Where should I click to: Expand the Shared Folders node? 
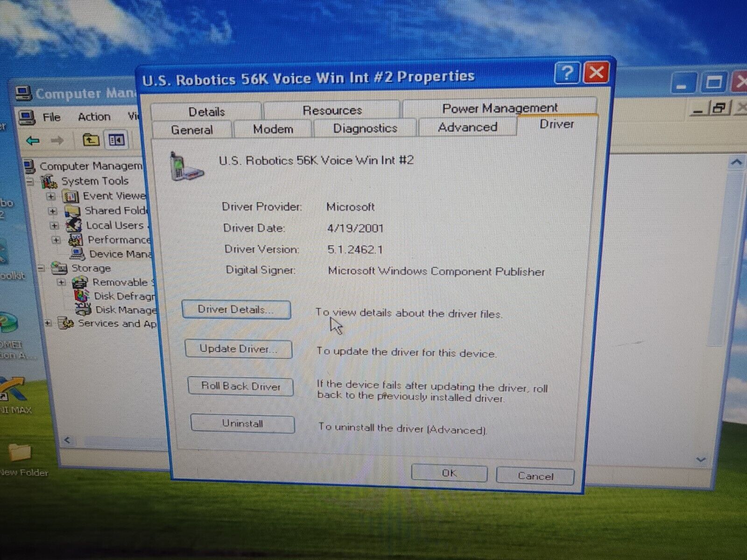[53, 211]
